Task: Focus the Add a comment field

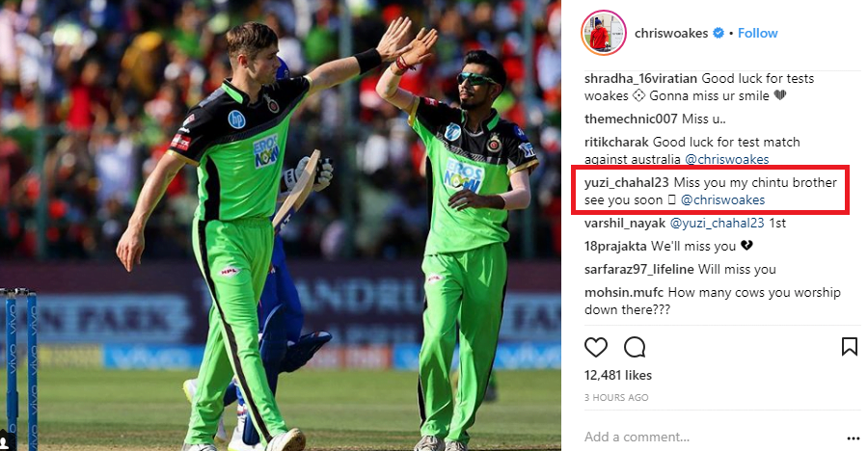Action: [x=712, y=438]
